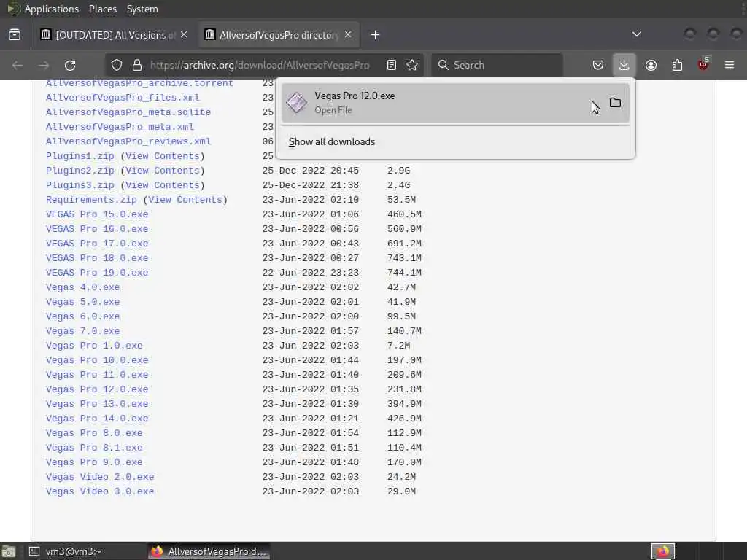The image size is (747, 560).
Task: Expand the list all tabs dropdown
Action: click(636, 34)
